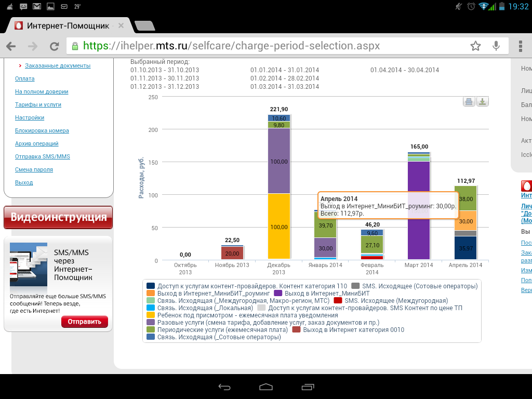The height and width of the screenshot is (399, 532).
Task: Click yellow 100,00 segment in Декабрь 2013 bar
Action: point(279,227)
